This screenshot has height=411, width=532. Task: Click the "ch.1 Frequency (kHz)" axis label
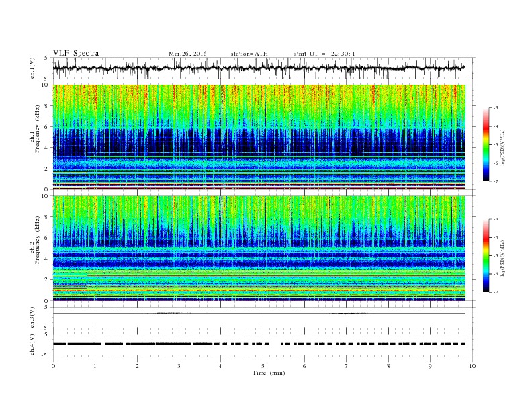tap(36, 129)
